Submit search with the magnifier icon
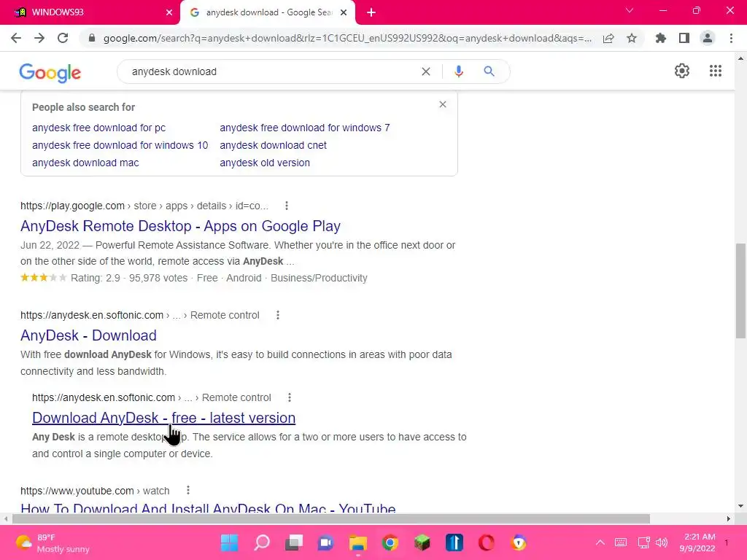 click(489, 71)
